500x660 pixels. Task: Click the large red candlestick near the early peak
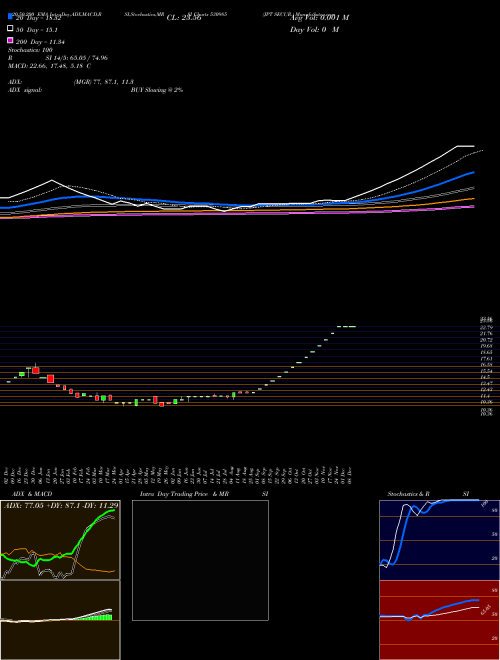(x=36, y=370)
